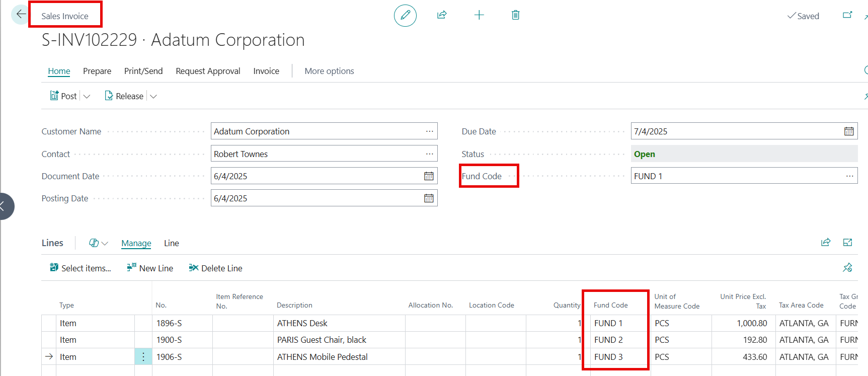Expand the Release dropdown arrow
The image size is (868, 376).
tap(153, 97)
